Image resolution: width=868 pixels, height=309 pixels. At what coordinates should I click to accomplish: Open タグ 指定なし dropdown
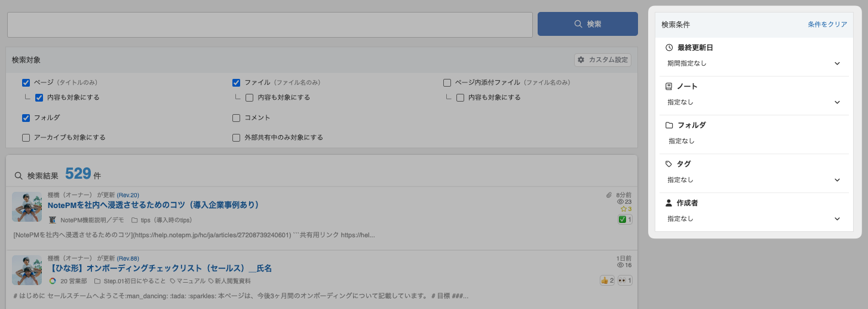point(754,180)
